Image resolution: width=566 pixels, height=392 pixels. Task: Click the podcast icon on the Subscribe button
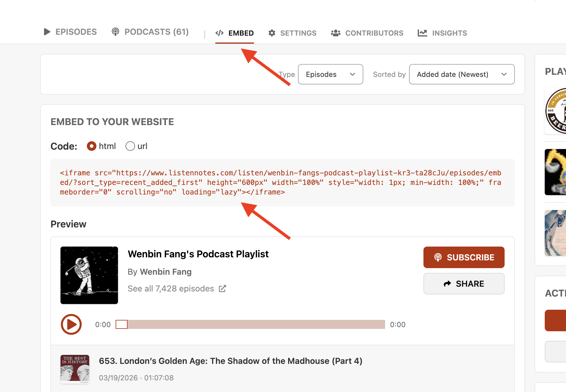tap(438, 257)
